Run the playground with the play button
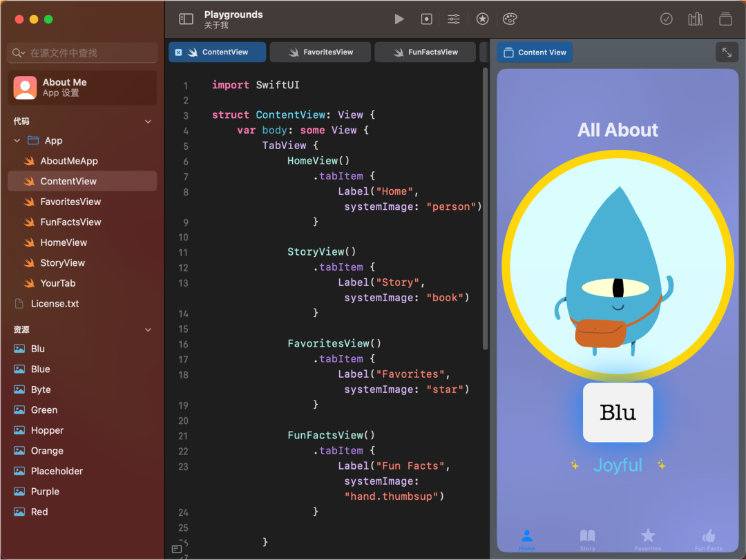 point(399,19)
